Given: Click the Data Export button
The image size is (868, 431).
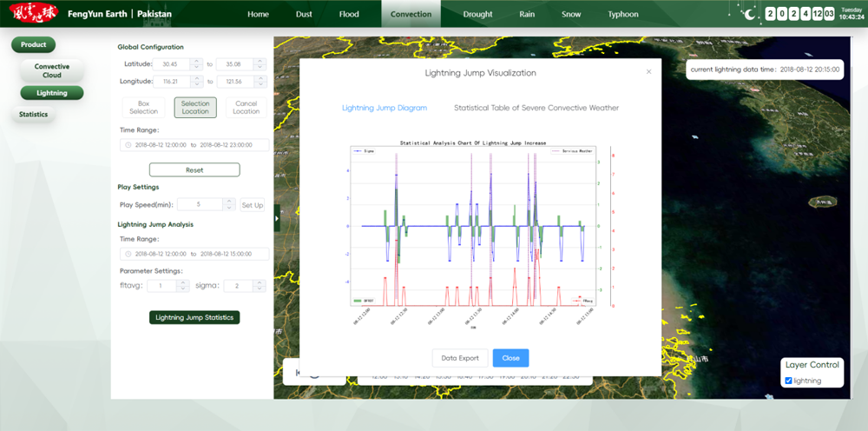Looking at the screenshot, I should pos(460,358).
